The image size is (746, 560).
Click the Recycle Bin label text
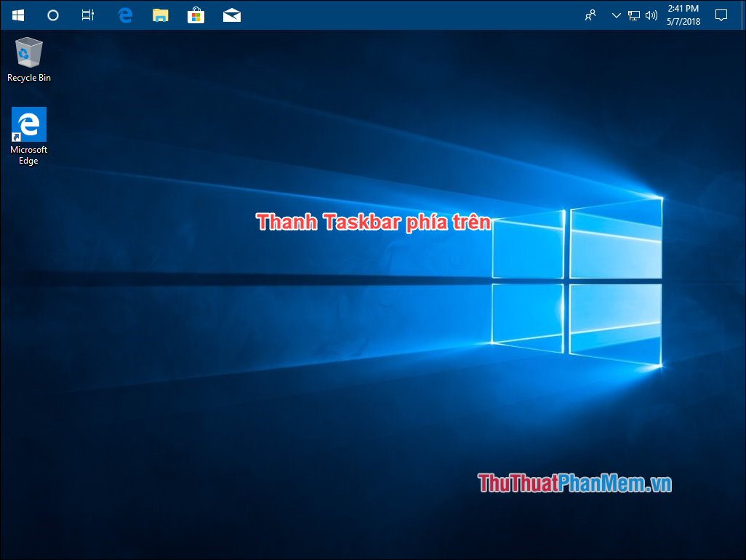(x=28, y=77)
